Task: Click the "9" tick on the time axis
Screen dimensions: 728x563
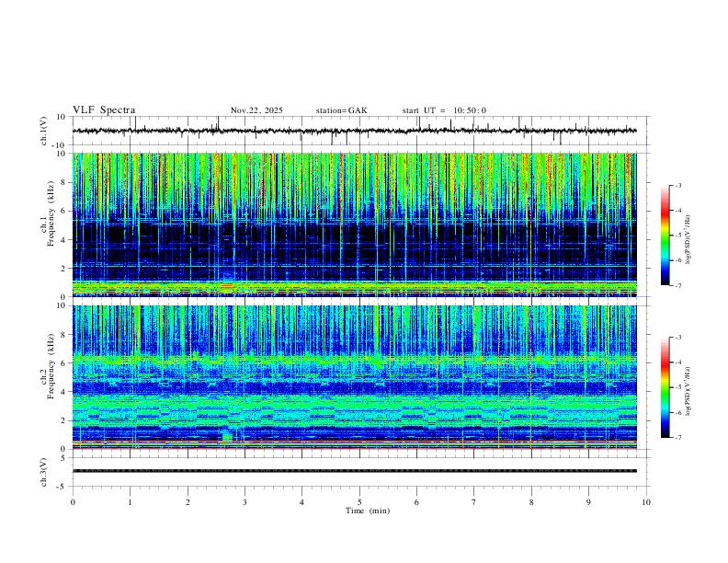Action: [x=588, y=502]
